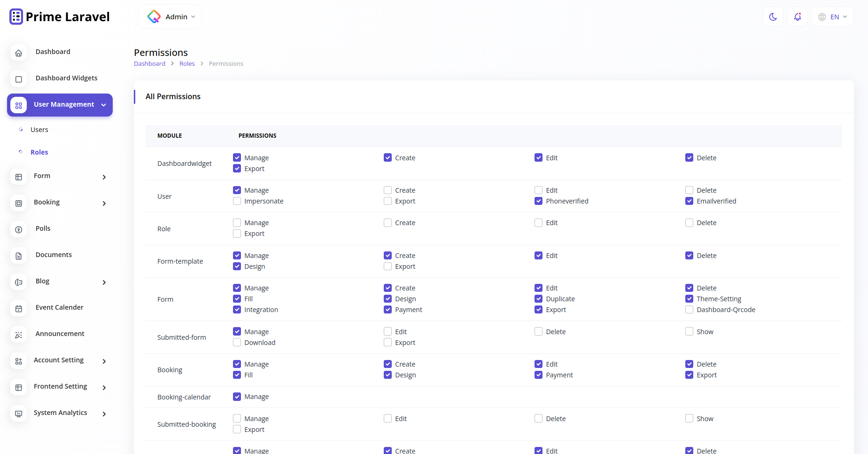Click the Roles breadcrumb link
This screenshot has width=868, height=454.
187,63
